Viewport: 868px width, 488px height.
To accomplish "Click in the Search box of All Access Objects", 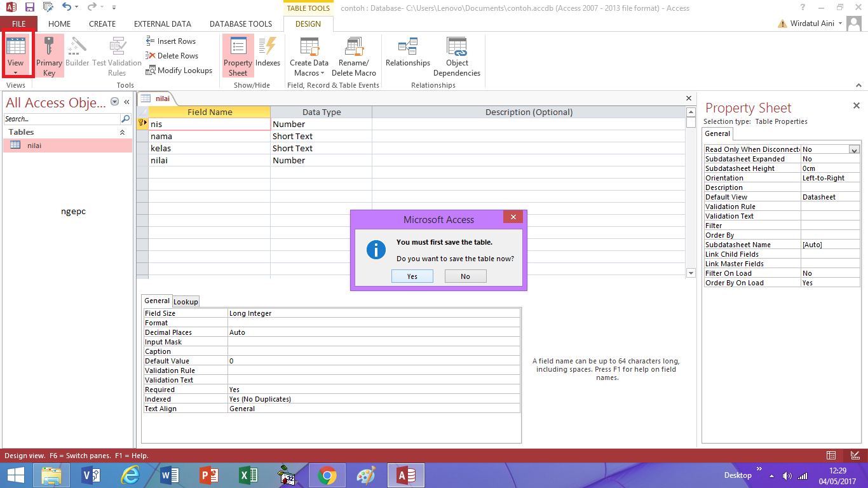I will 60,118.
